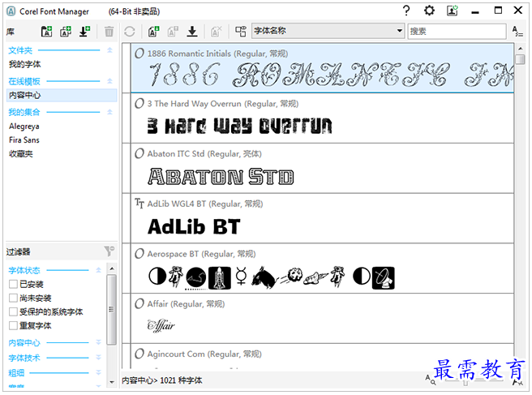Click the grayed uninstall font icon
Screen dimensions: 532x395
[x=173, y=32]
